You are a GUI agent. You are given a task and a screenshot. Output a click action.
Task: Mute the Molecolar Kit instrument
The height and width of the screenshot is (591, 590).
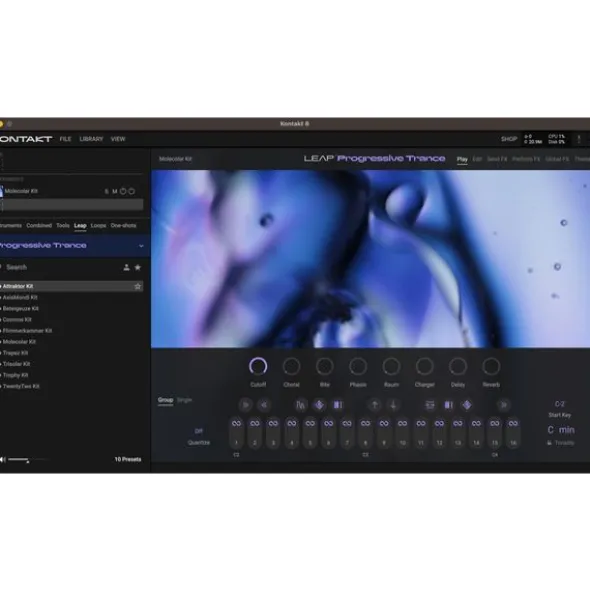(115, 191)
